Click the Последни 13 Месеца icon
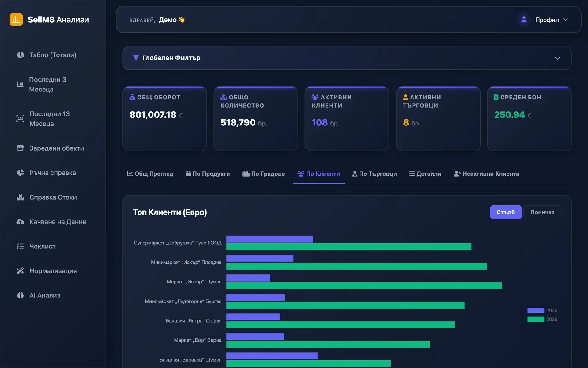This screenshot has width=588, height=368. [x=21, y=119]
